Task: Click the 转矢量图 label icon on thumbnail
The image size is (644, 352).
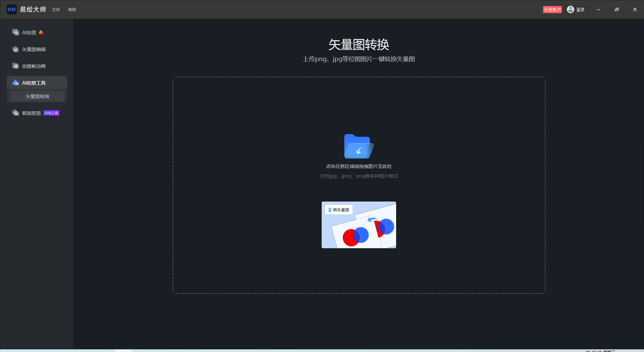Action: pos(330,210)
